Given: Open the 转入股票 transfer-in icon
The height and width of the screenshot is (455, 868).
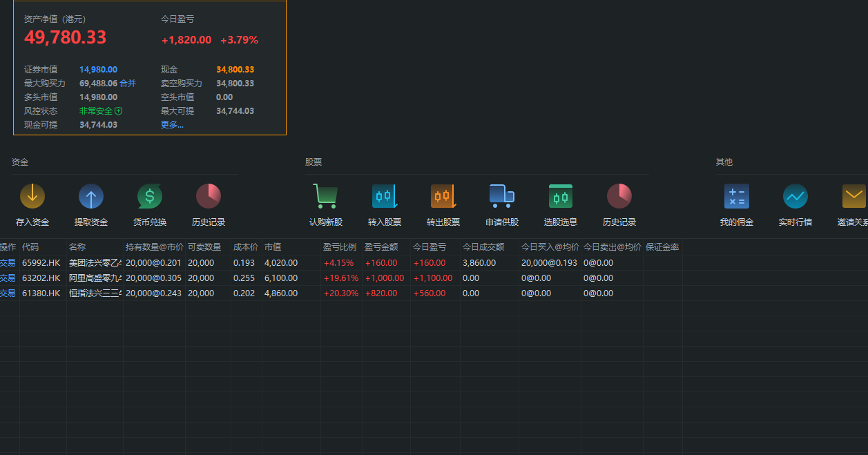Looking at the screenshot, I should [385, 197].
